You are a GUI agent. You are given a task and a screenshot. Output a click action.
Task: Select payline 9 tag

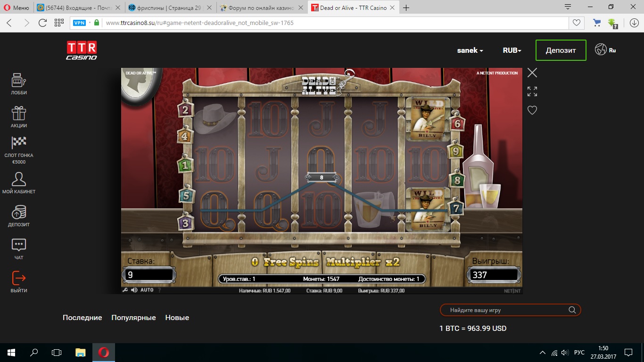[455, 151]
